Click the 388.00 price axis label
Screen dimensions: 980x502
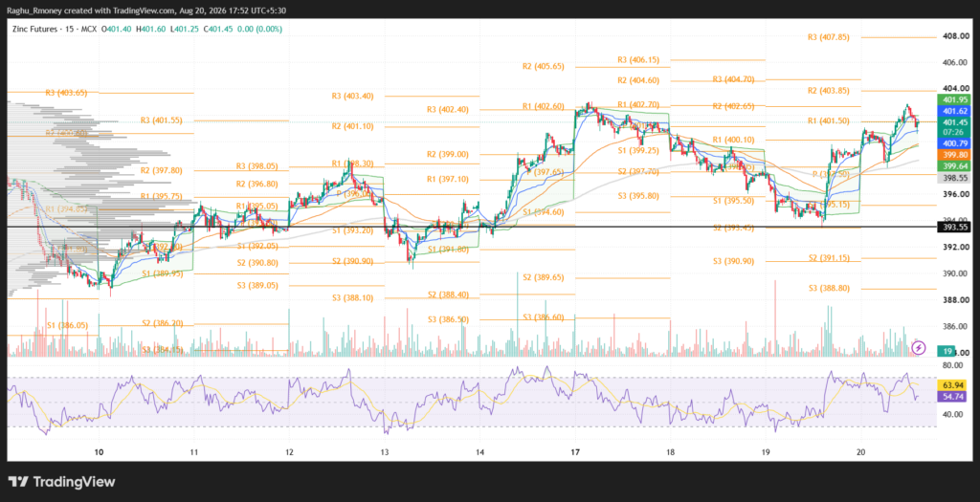click(x=956, y=299)
